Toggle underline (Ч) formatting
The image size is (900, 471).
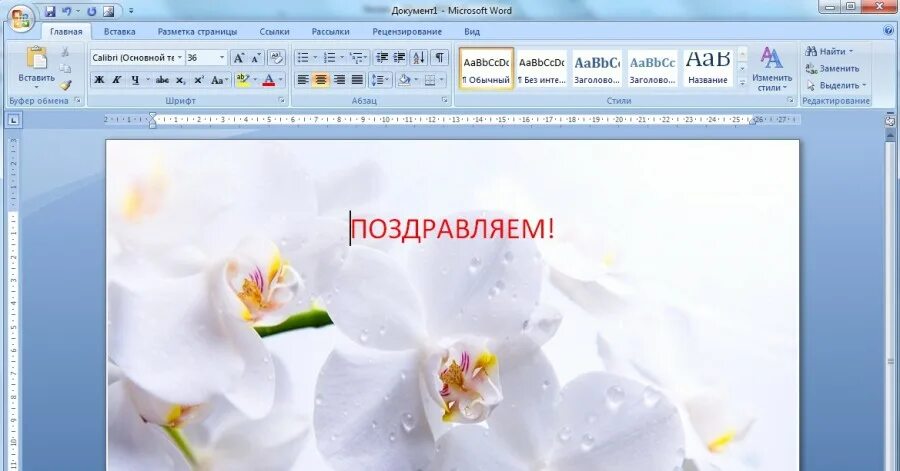135,80
